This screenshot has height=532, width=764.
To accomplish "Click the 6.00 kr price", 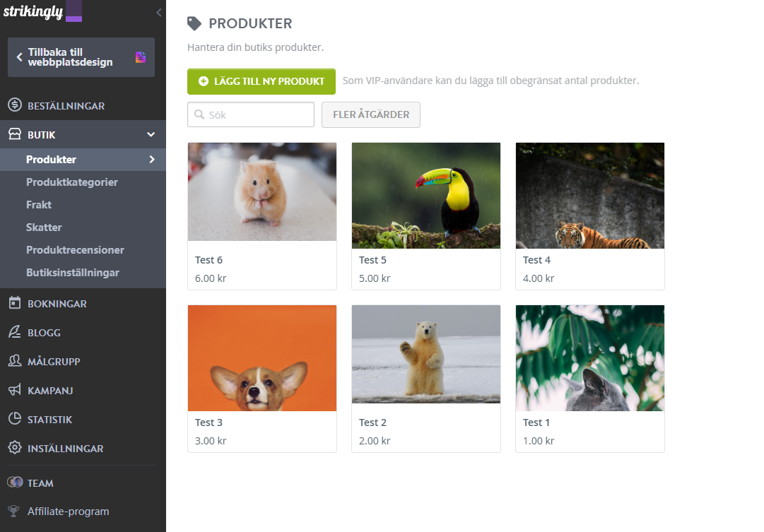I will 211,278.
